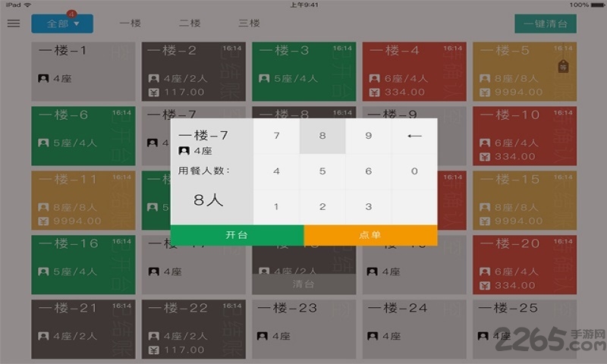Click 清台 under table 一楼-18

303,284
